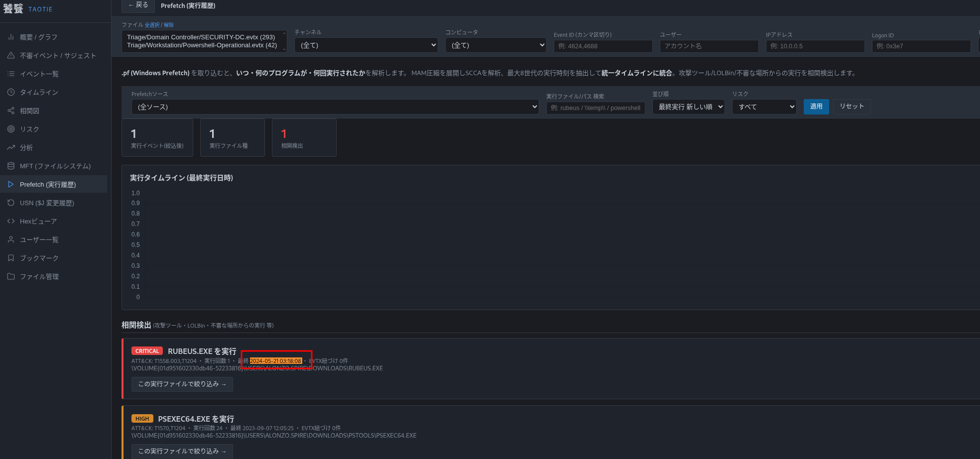Click the ファイル管理 folder icon
Image resolution: width=980 pixels, height=459 pixels.
click(x=11, y=276)
